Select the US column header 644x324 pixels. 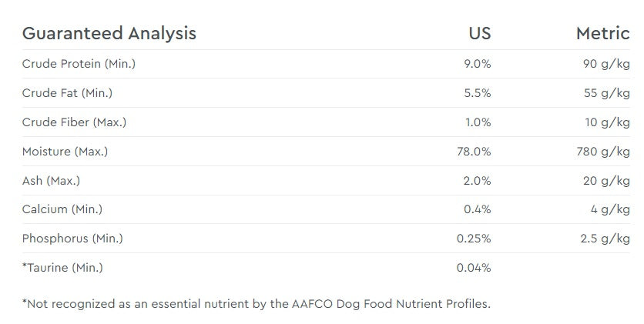point(480,34)
